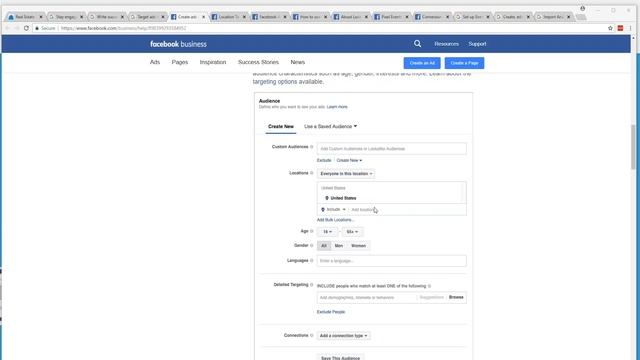Screen dimensions: 640x360
Task: Click the page vertical scrollbar thumb
Action: click(633, 147)
